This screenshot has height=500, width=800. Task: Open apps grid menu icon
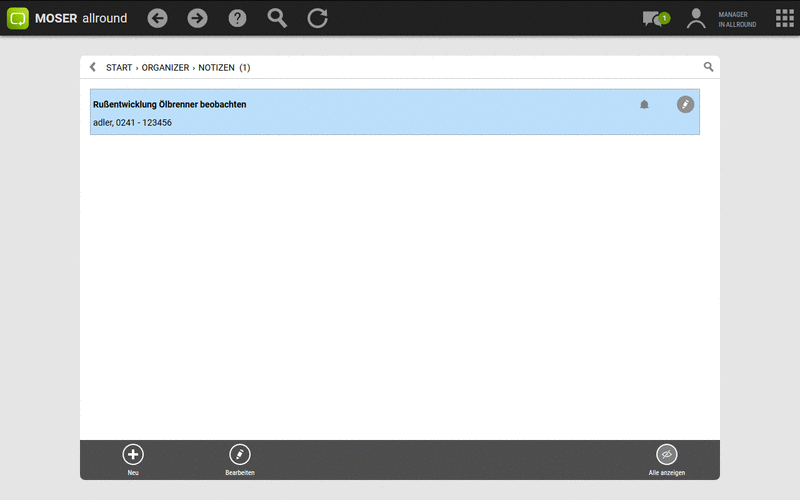[785, 18]
